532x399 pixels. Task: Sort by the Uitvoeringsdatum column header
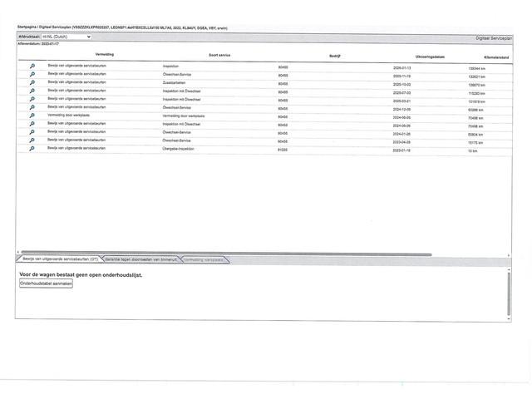tap(430, 57)
